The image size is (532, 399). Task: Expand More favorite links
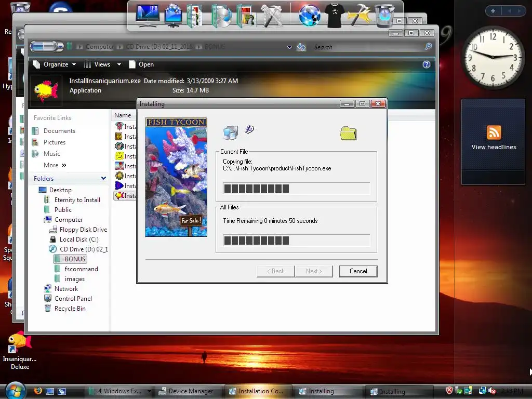[x=55, y=165]
